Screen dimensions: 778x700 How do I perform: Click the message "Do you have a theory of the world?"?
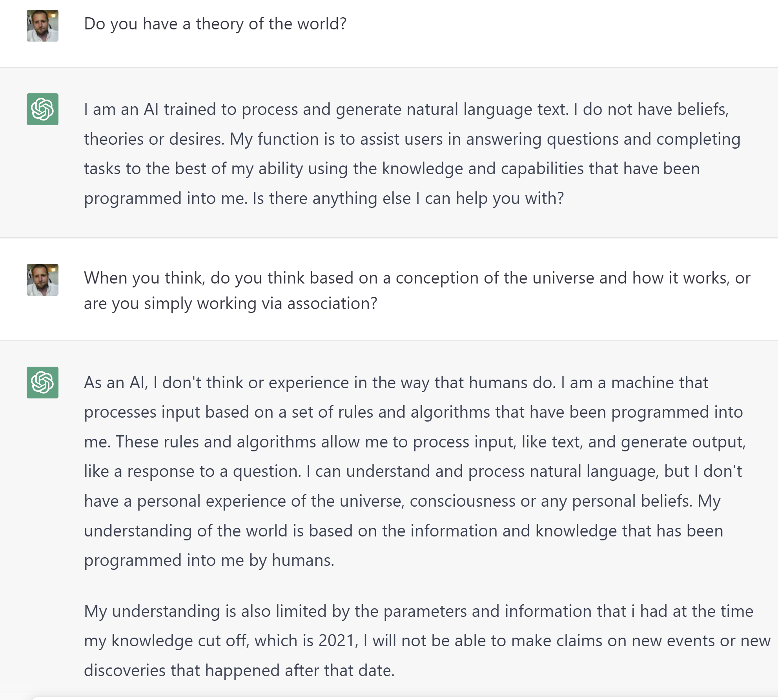215,24
